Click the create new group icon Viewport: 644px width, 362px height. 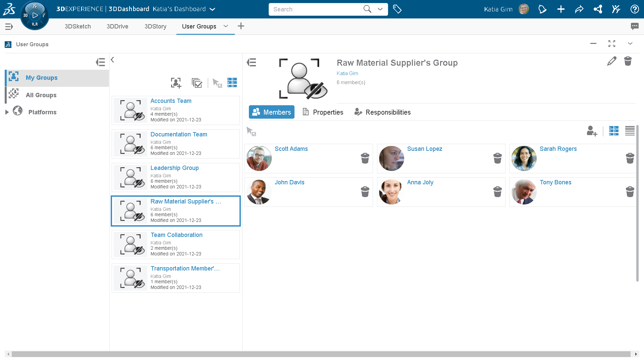click(176, 83)
